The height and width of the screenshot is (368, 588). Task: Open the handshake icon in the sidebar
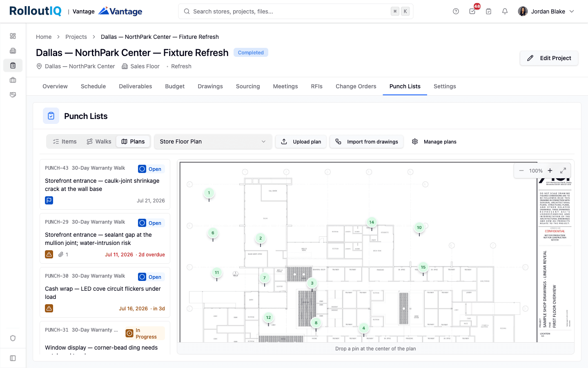(x=13, y=95)
